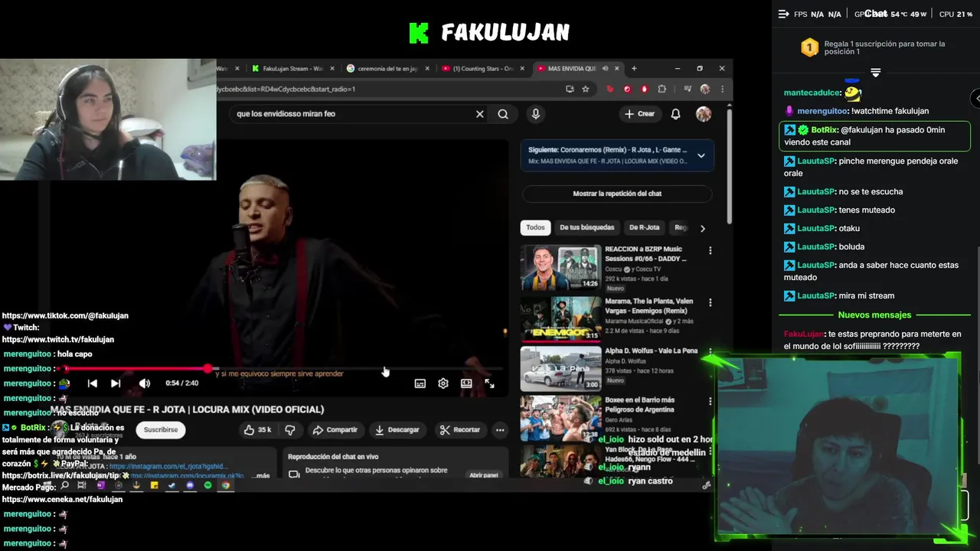Open a new Chrome tab with plus
Screen dimensions: 980x551
point(633,68)
